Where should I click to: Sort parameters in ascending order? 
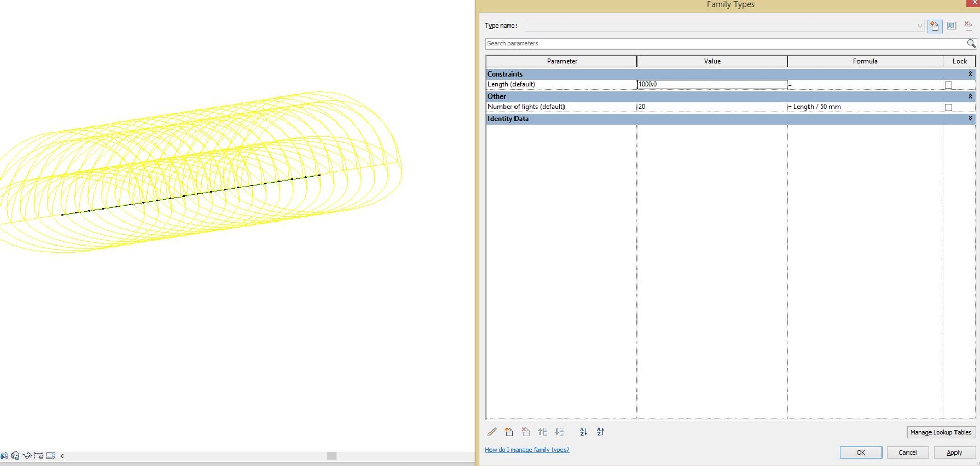click(583, 432)
